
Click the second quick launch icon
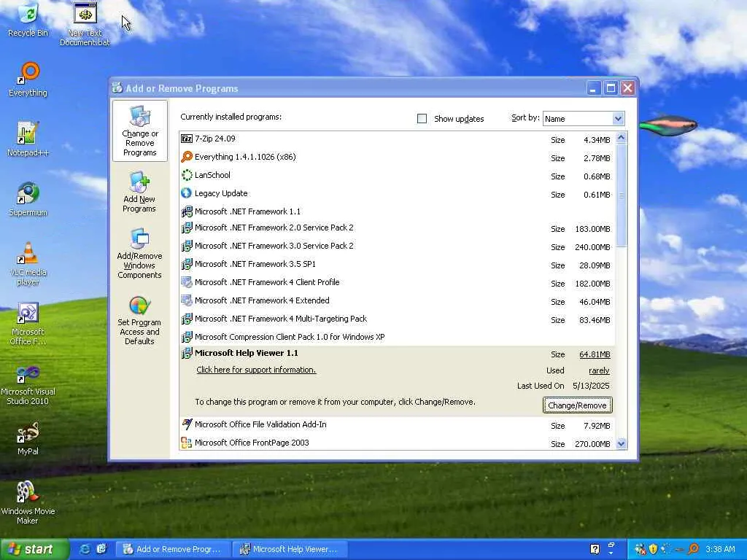click(x=101, y=549)
